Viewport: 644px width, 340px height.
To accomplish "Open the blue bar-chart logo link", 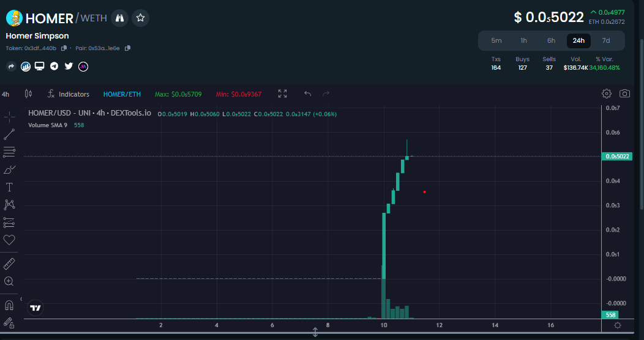I will 26,67.
